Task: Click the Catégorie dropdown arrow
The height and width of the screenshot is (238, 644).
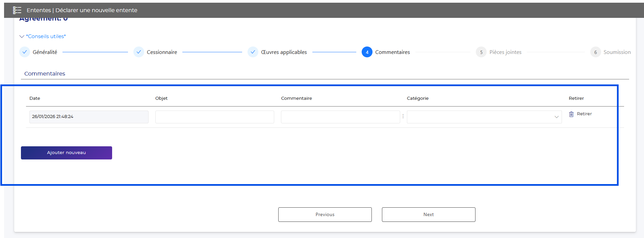Action: coord(556,117)
